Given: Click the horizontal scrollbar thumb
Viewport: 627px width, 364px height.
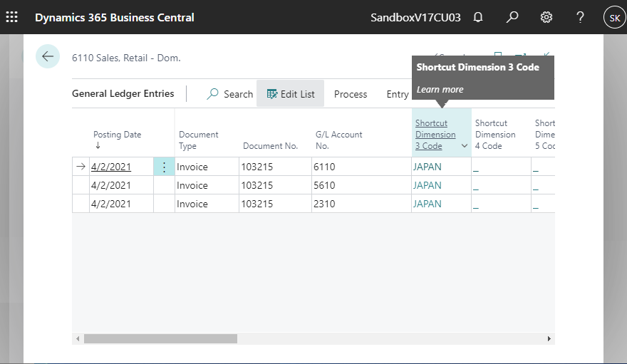Looking at the screenshot, I should pos(160,338).
